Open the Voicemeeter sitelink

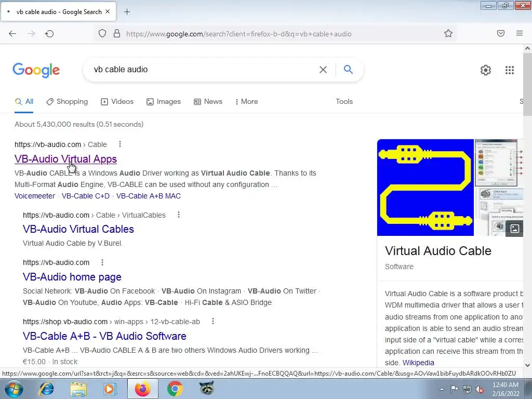[35, 196]
